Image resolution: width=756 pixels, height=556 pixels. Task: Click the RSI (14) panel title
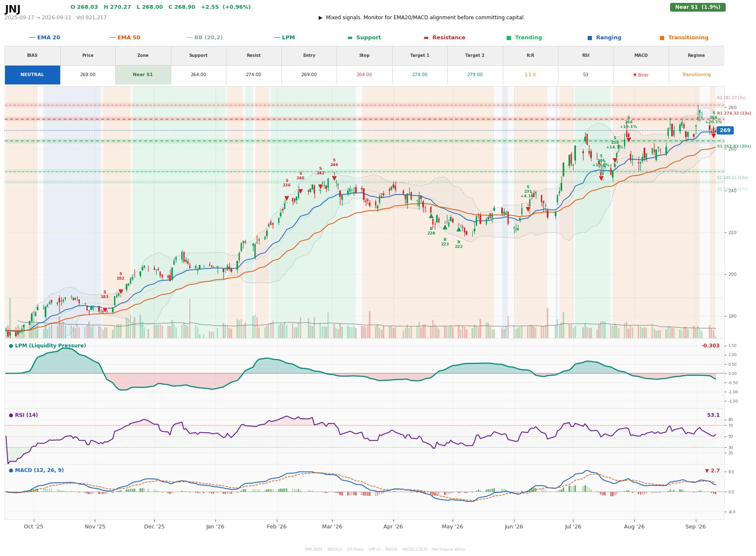click(23, 415)
